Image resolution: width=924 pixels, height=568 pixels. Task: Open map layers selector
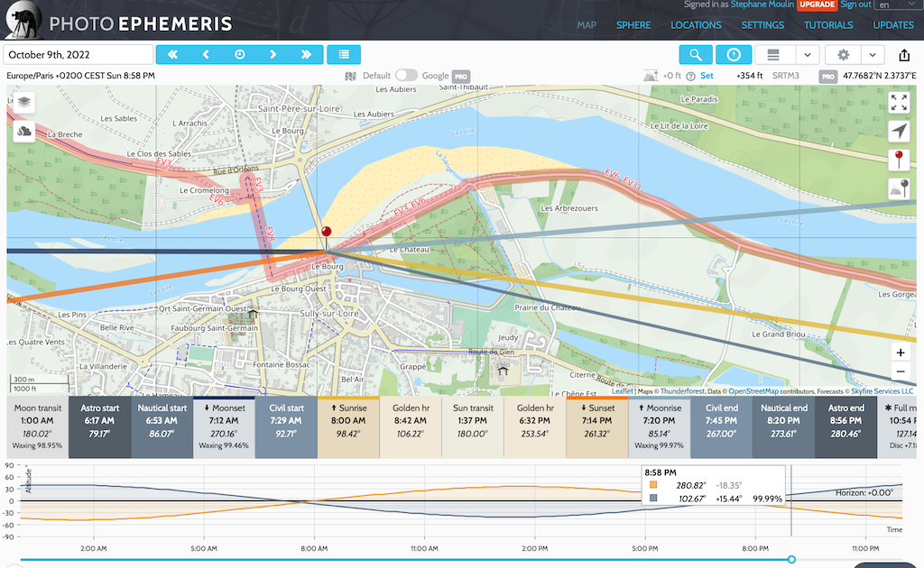[24, 102]
